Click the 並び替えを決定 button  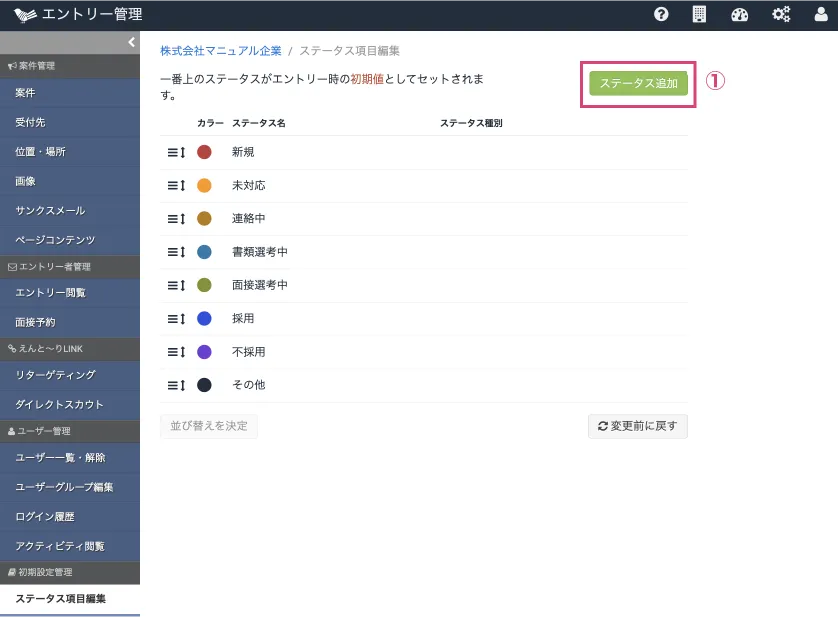(209, 426)
